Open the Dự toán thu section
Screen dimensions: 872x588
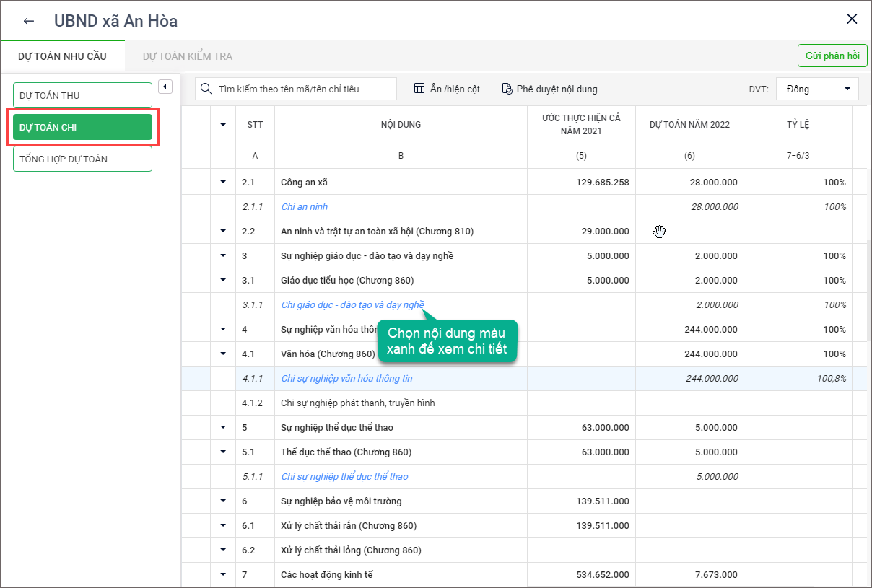(82, 95)
